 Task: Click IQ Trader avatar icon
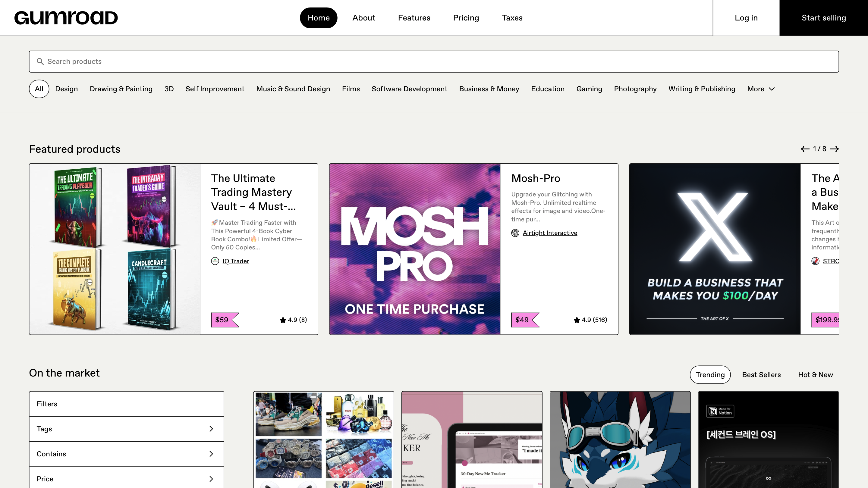215,261
